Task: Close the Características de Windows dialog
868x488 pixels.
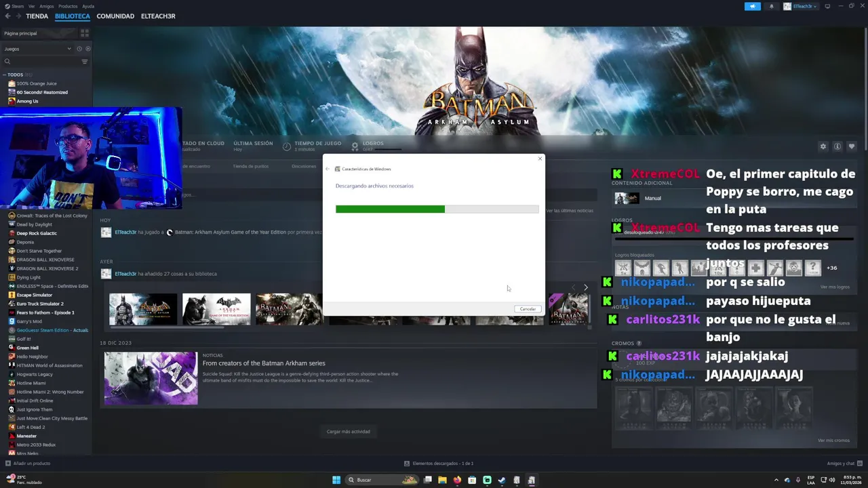Action: coord(540,159)
